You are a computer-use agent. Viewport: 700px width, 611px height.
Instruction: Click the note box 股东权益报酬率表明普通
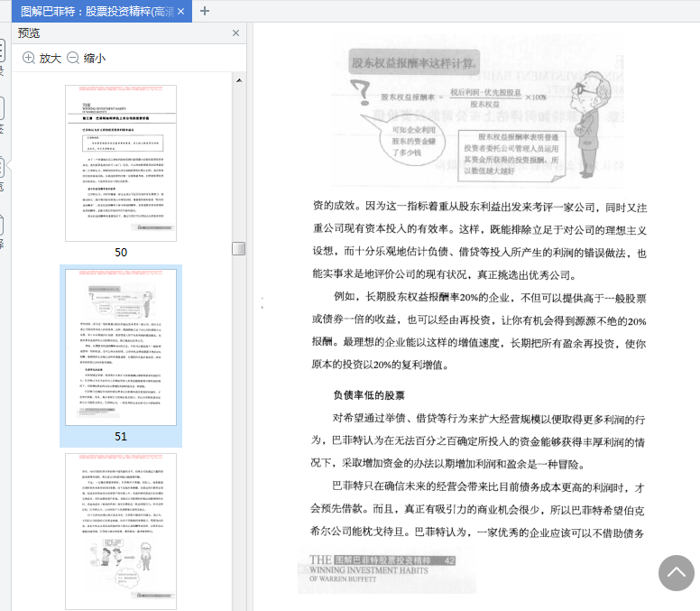tap(511, 154)
